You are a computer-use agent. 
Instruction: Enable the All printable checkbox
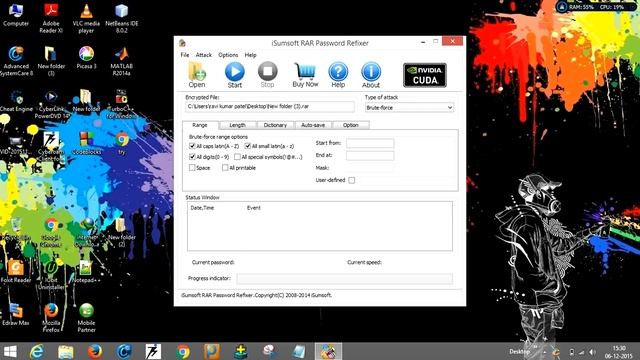(x=225, y=168)
